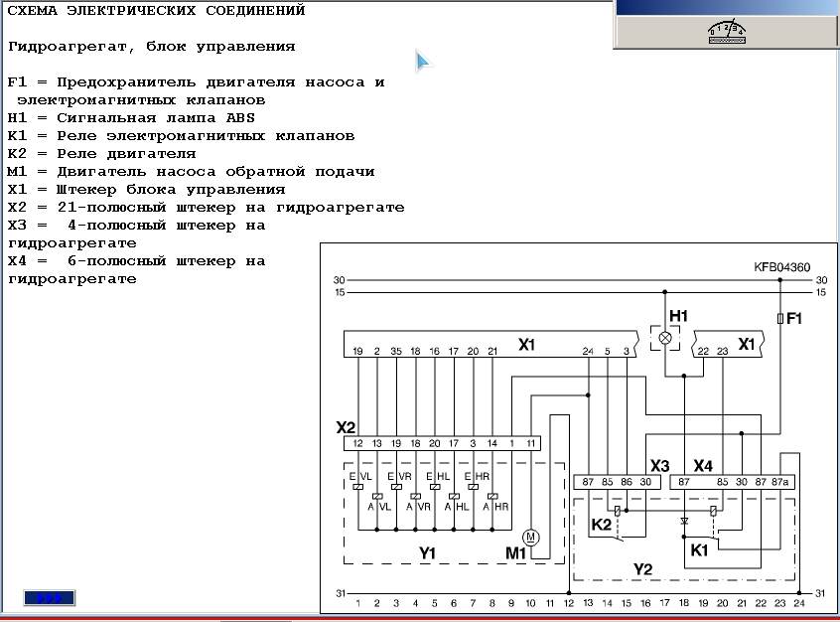Click the E VL solenoid valve symbol
Viewport: 840px width, 622px height.
click(357, 487)
